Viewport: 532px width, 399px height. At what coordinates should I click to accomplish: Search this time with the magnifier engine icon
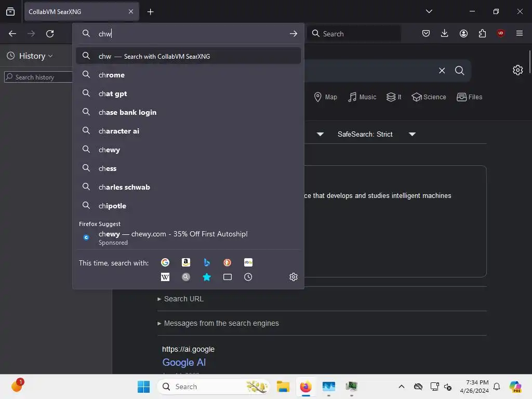[x=186, y=277]
